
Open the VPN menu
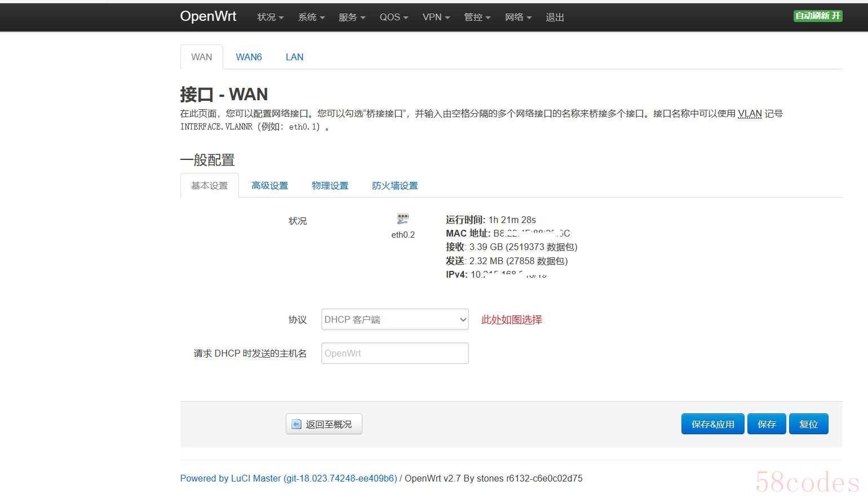pyautogui.click(x=436, y=17)
